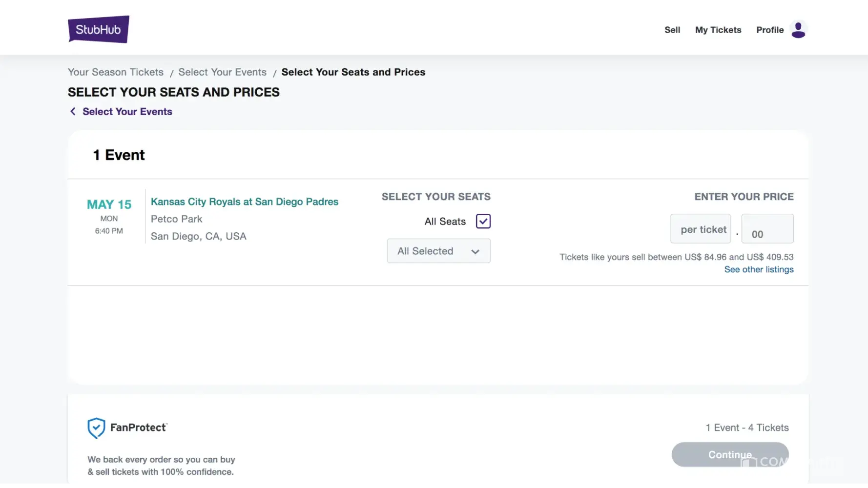Go back via Select Your Events link
This screenshot has width=868, height=488.
coord(127,111)
